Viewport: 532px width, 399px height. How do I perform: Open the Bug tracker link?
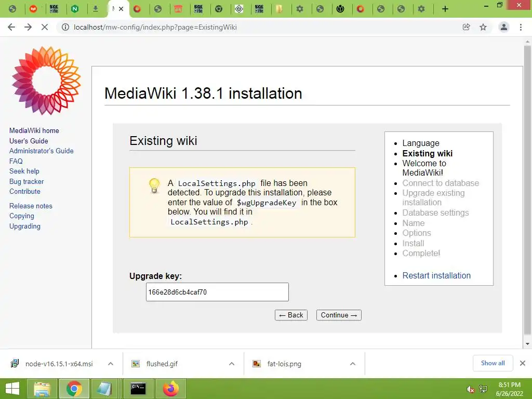(26, 181)
